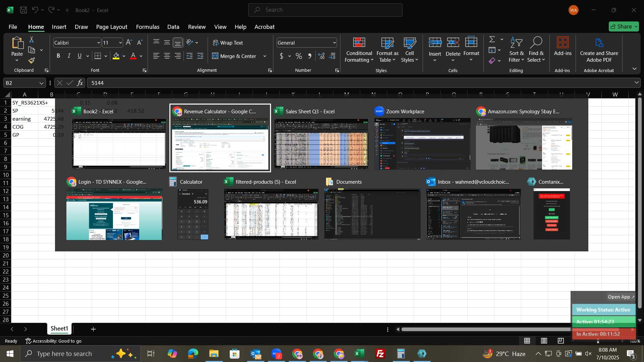
Task: Open the Font size dropdown
Action: [x=120, y=43]
